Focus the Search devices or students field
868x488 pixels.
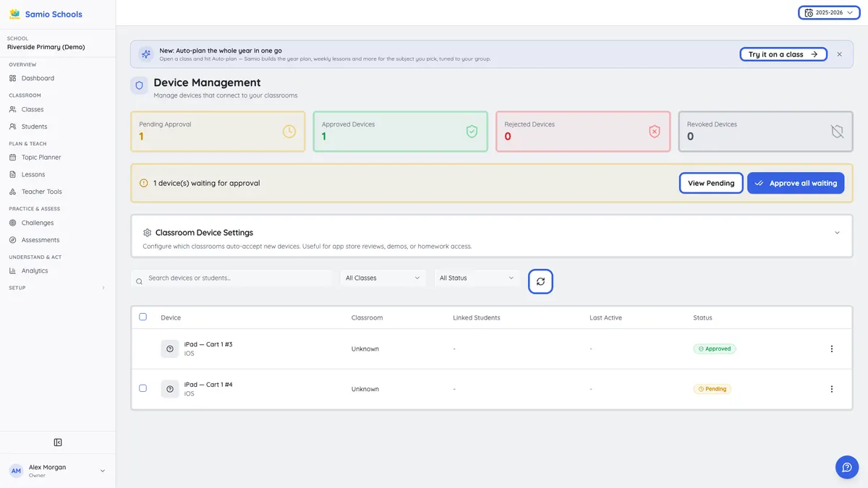[x=232, y=278]
